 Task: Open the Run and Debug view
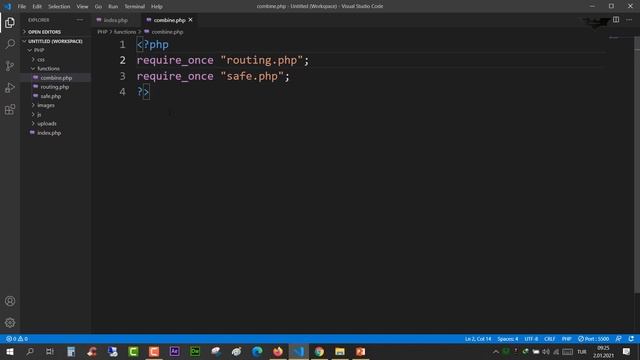click(10, 87)
